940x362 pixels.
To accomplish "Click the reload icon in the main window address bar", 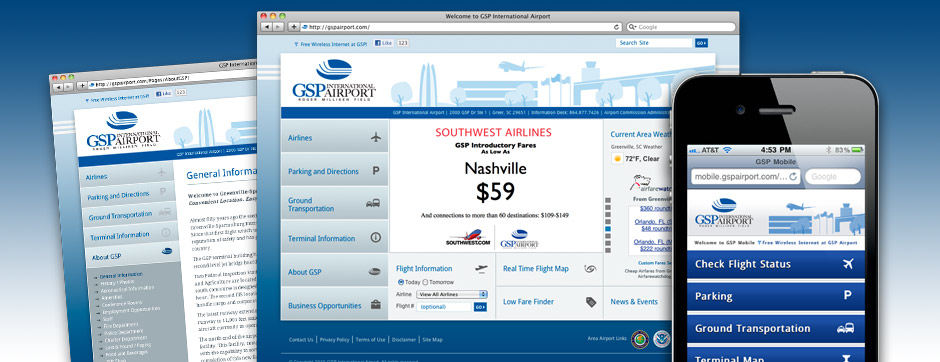I will tap(616, 27).
